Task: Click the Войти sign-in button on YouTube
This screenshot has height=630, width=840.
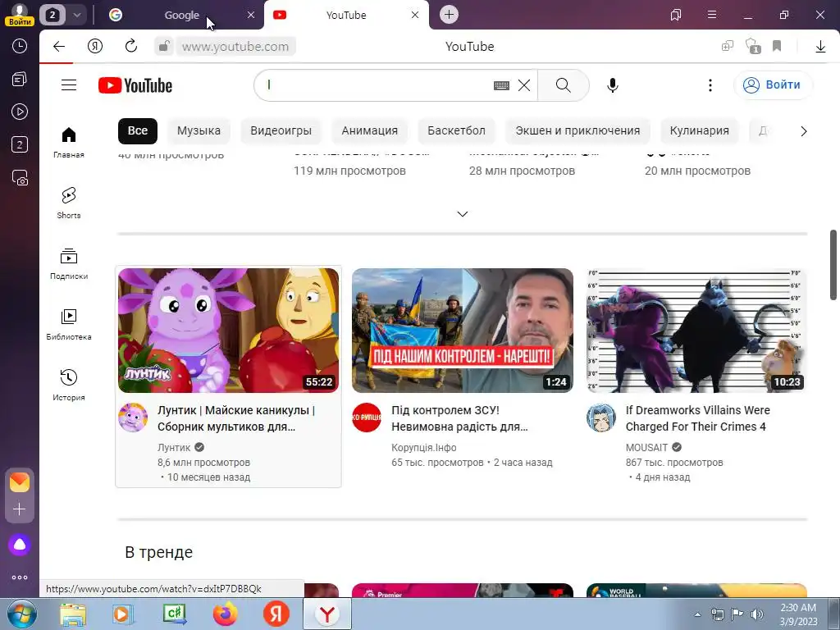Action: tap(773, 85)
